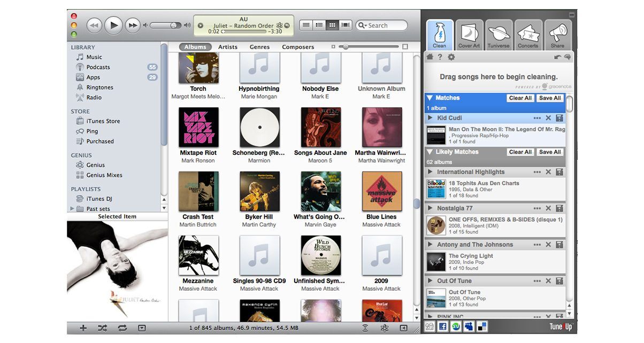Open the Concerts tab in TuneUp
Screen dimensions: 644x343
pos(528,35)
